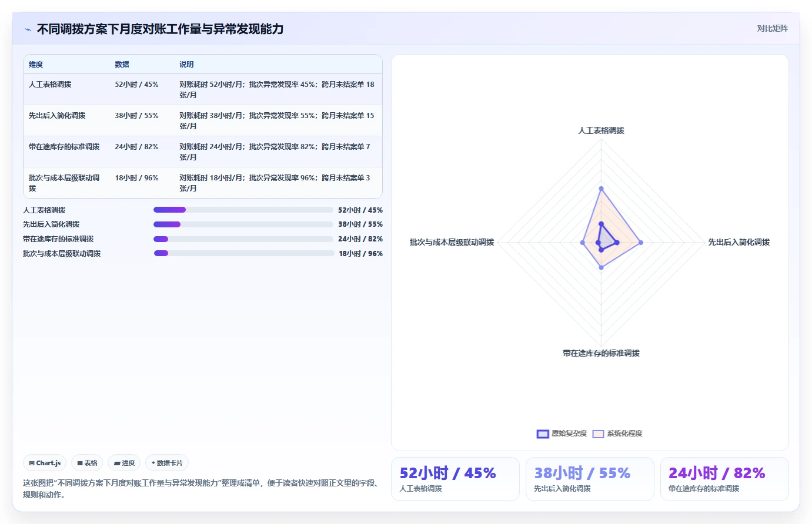This screenshot has height=524, width=812.
Task: Click the 表格 tag chip
Action: click(x=87, y=463)
